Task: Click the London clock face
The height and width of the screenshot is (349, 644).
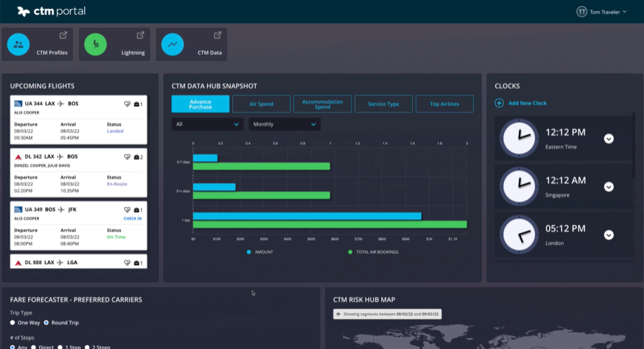Action: [519, 235]
